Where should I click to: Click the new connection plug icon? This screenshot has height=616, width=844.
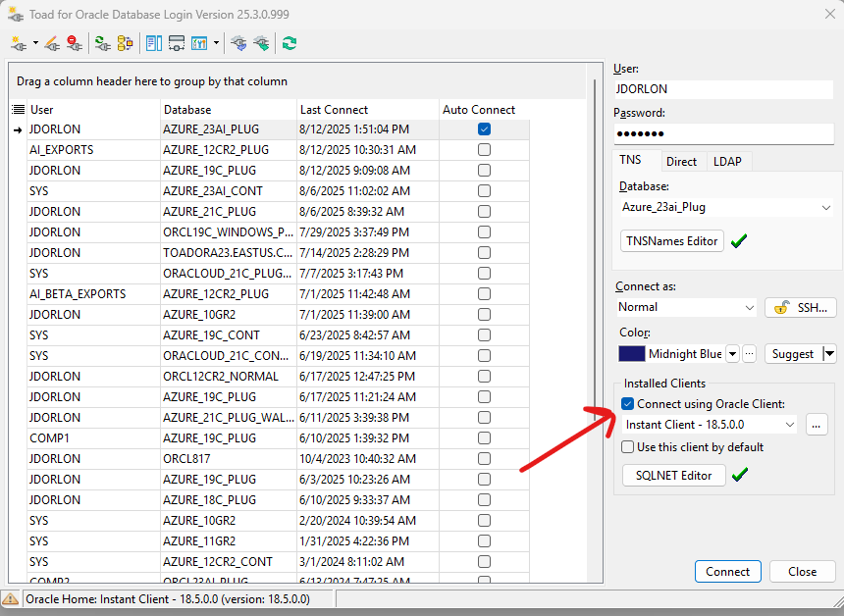(x=18, y=43)
